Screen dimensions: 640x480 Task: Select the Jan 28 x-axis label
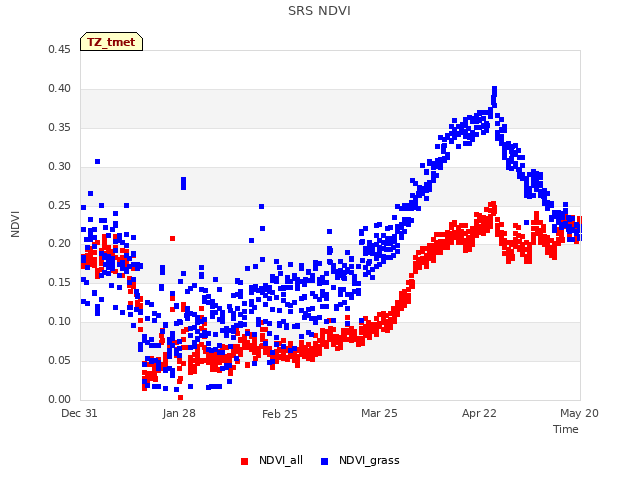coord(179,413)
